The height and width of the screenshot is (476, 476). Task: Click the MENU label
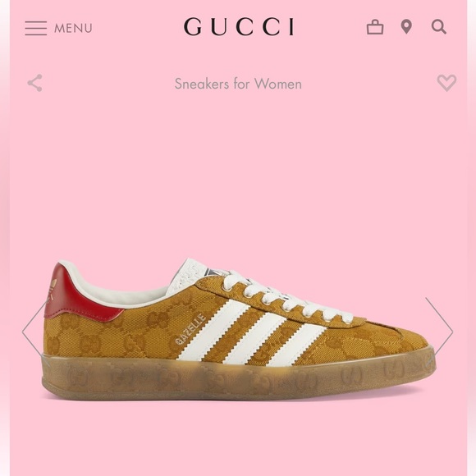(73, 28)
